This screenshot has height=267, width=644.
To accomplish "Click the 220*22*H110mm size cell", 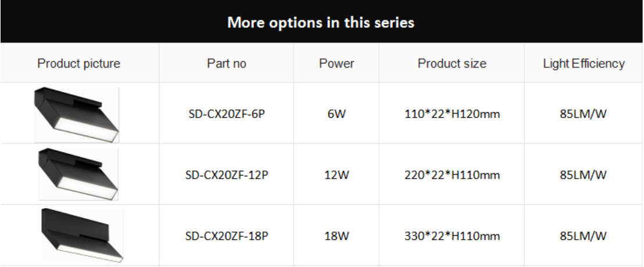I will [x=452, y=175].
